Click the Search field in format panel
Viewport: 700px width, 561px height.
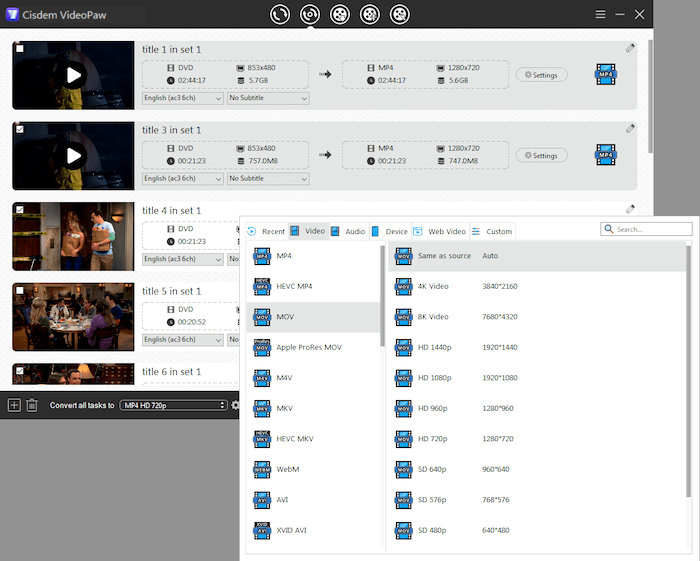(647, 229)
